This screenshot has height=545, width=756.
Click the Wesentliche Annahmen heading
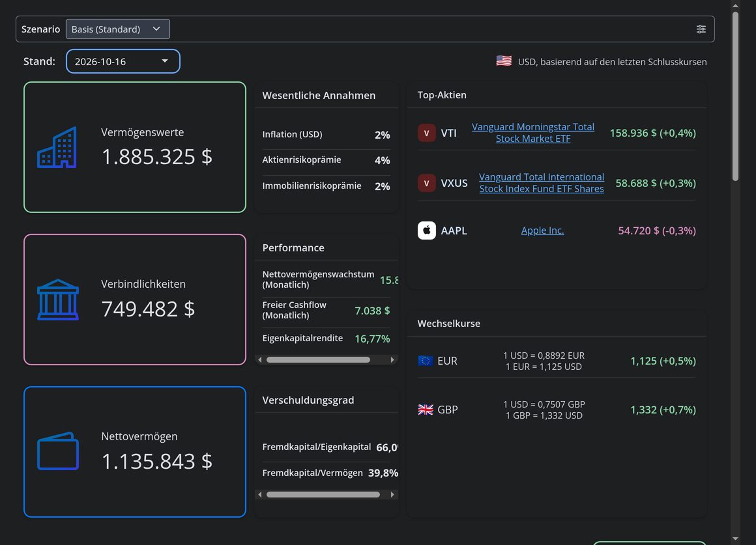[x=319, y=96]
